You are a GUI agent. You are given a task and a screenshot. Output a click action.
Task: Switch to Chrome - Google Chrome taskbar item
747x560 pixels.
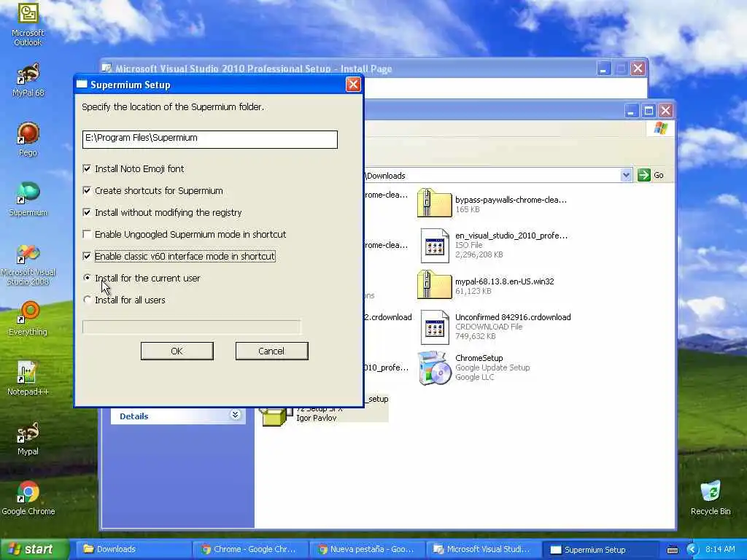[x=251, y=550]
